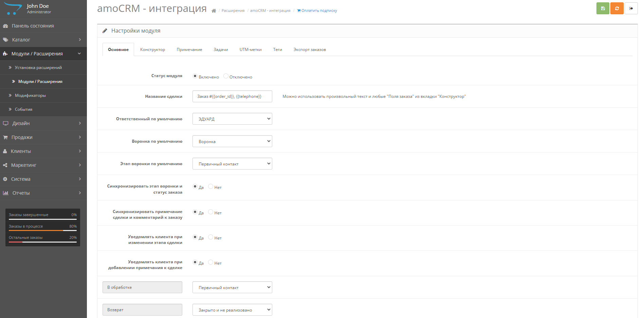Click the home icon in breadcrumbs

point(214,11)
